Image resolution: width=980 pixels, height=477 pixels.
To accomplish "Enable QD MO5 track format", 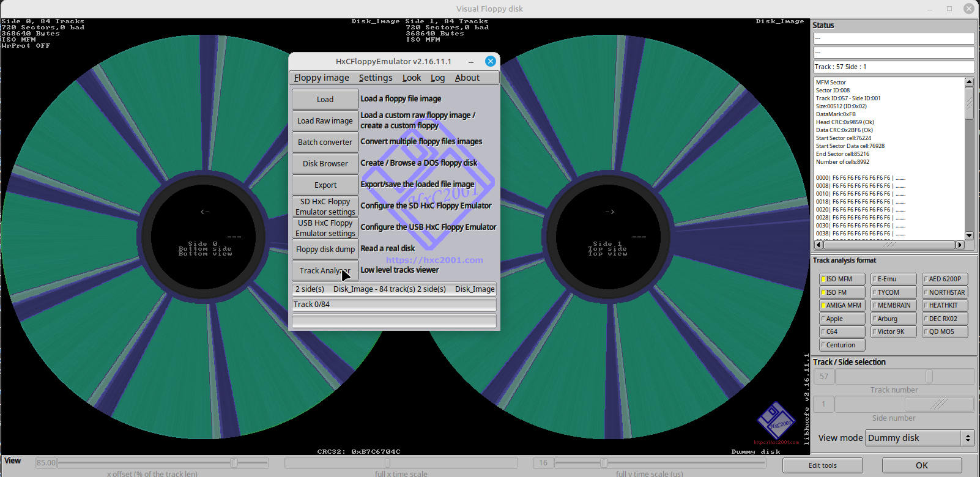I will 945,331.
